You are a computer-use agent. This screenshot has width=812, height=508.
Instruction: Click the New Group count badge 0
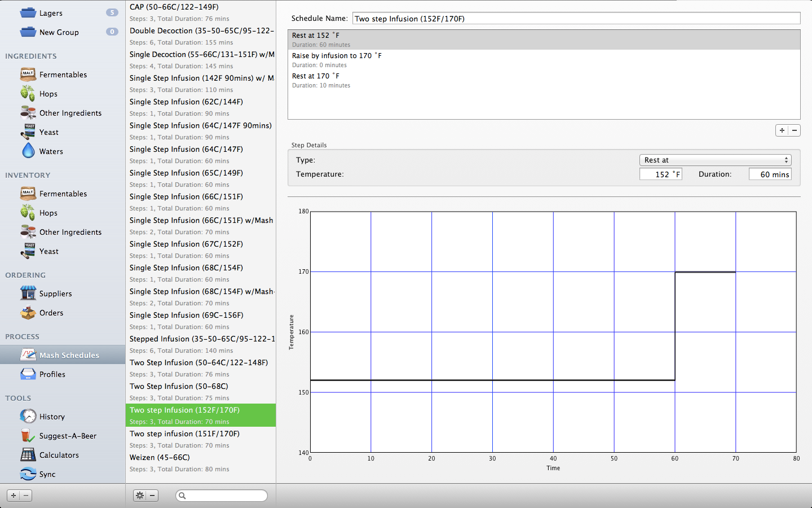(112, 32)
